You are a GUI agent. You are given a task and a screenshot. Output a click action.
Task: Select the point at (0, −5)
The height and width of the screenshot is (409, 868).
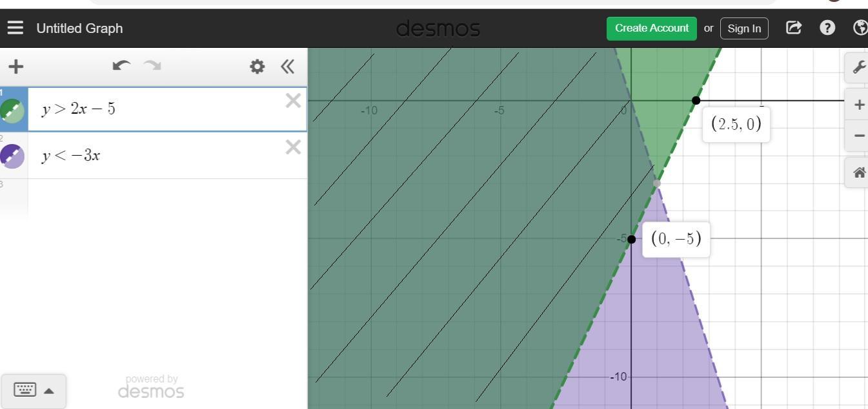(x=631, y=239)
